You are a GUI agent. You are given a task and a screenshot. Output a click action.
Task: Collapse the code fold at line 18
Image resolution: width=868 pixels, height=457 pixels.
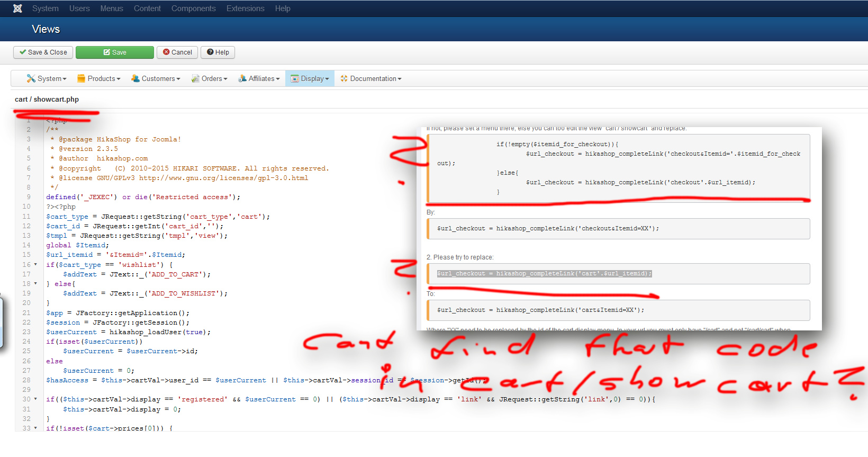point(35,283)
